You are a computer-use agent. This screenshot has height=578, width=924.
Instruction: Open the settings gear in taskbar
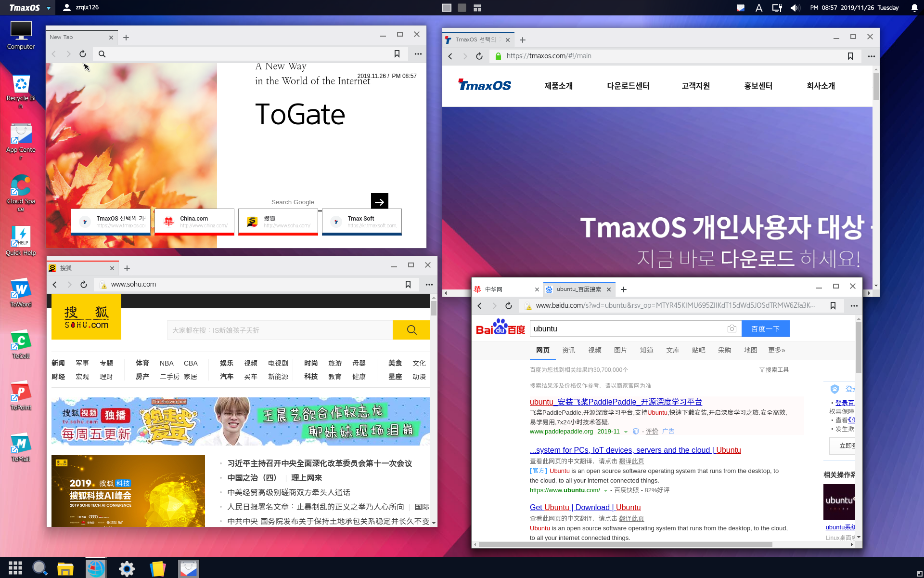click(127, 568)
